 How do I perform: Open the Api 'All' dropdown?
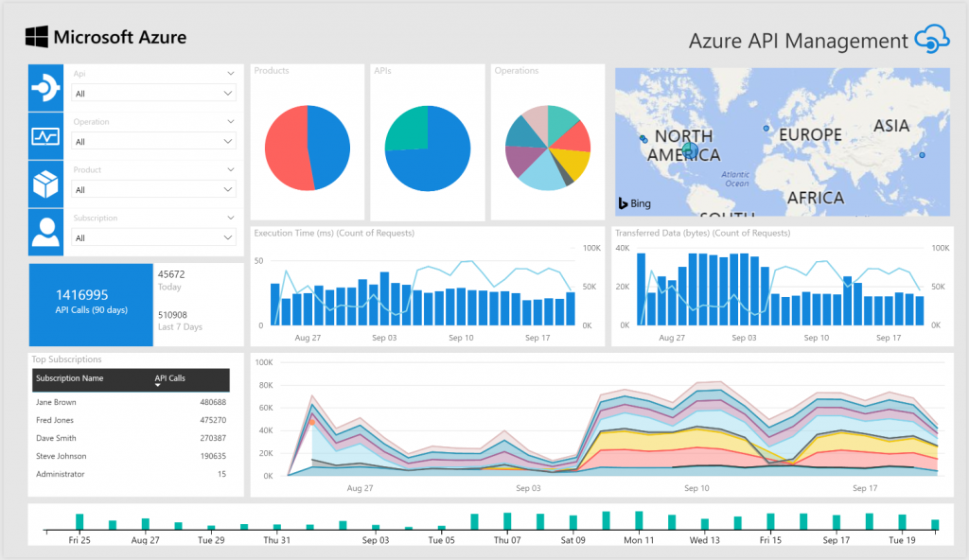[x=153, y=94]
